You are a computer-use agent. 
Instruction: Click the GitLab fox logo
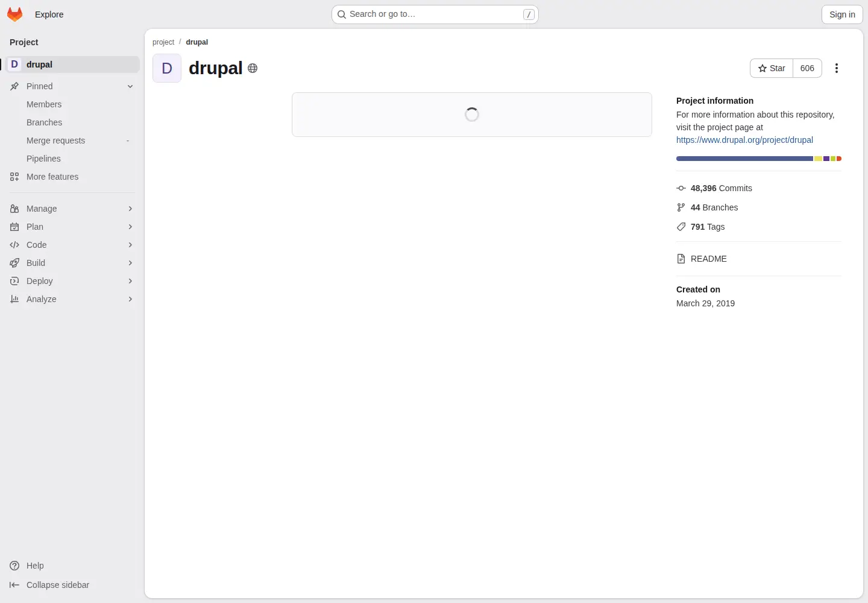(15, 14)
